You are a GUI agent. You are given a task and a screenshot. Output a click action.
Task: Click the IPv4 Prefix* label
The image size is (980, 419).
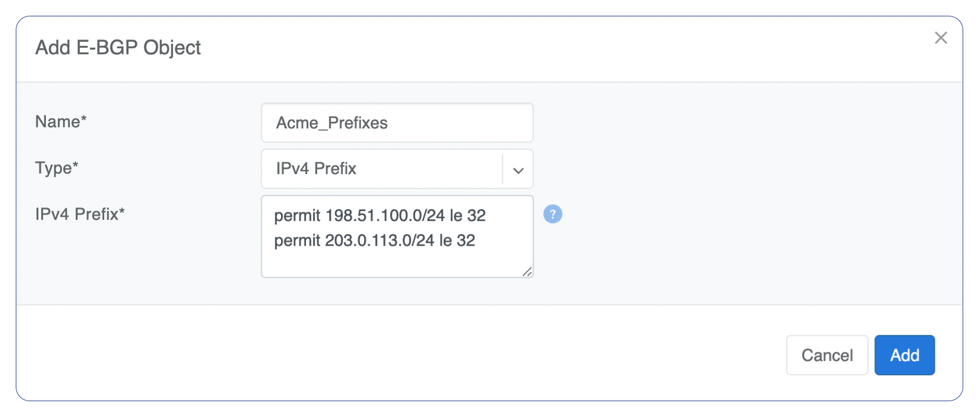coord(80,214)
